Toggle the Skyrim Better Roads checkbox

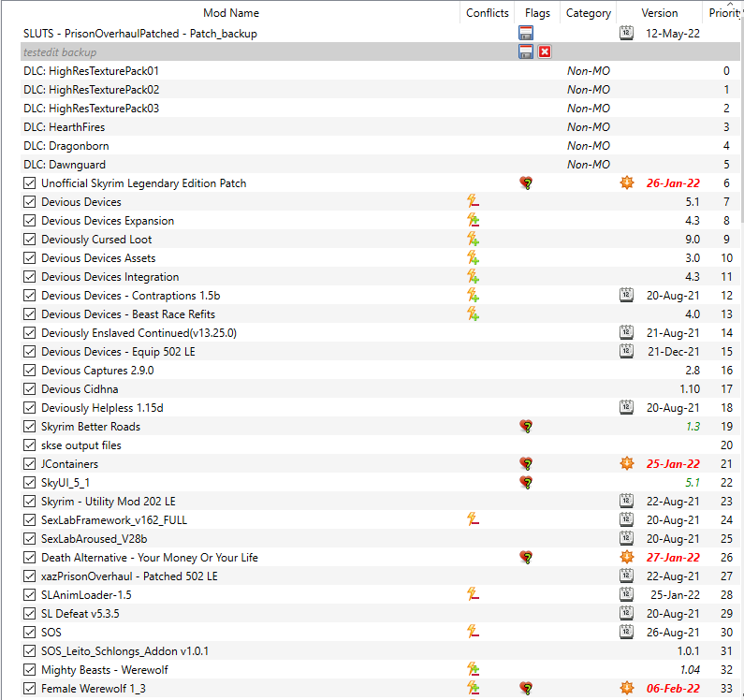pyautogui.click(x=29, y=427)
